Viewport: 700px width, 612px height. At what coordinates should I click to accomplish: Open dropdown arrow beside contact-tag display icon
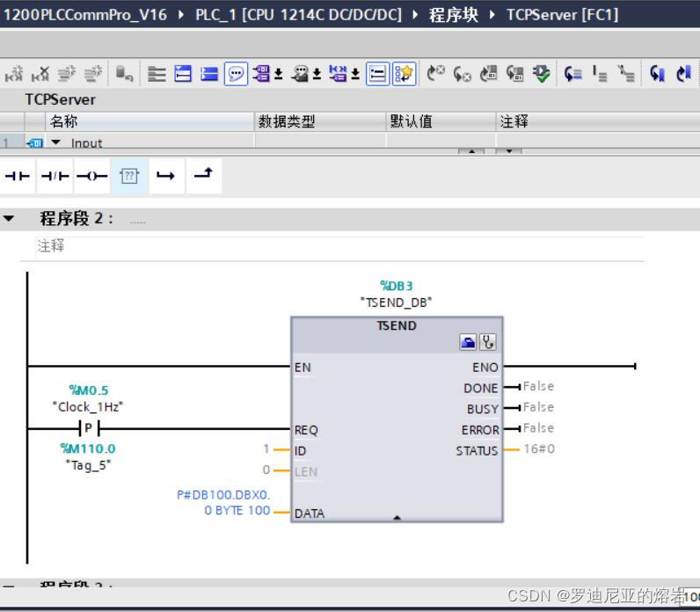(355, 74)
